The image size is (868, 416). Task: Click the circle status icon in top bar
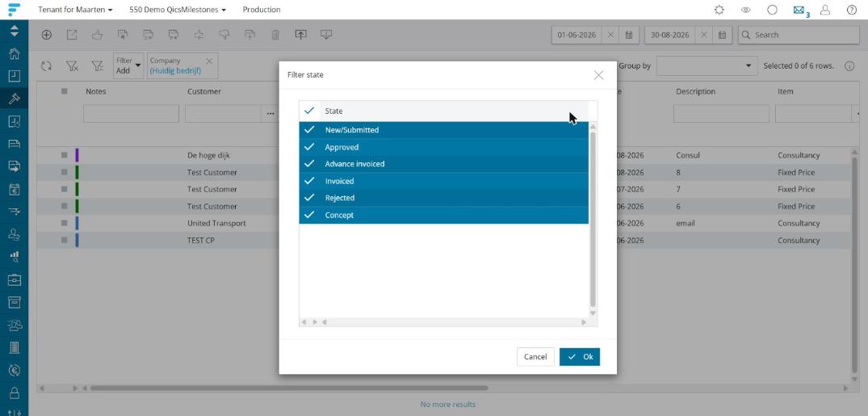click(x=772, y=10)
